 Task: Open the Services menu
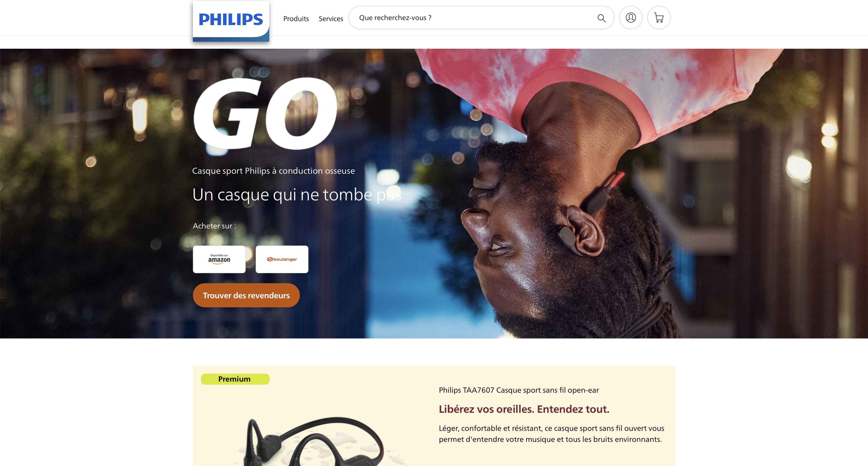pyautogui.click(x=331, y=19)
